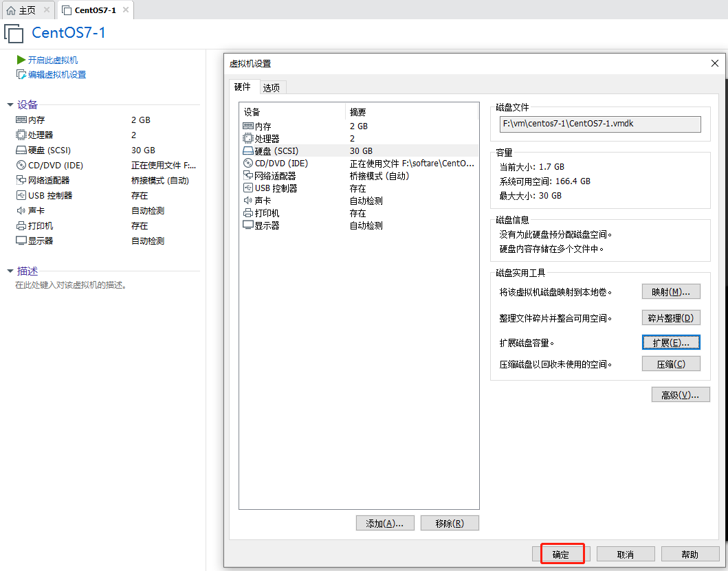
Task: Click the disk file path field F:\vm\centos7-1
Action: pyautogui.click(x=600, y=124)
